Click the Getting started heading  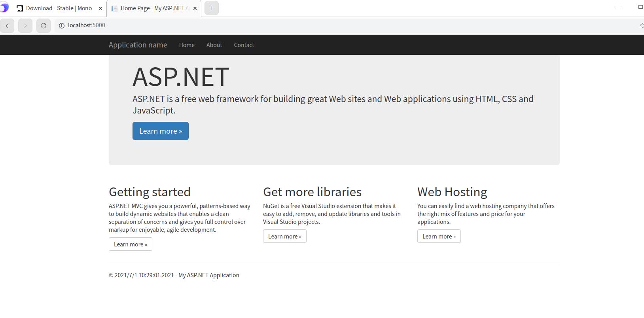150,192
